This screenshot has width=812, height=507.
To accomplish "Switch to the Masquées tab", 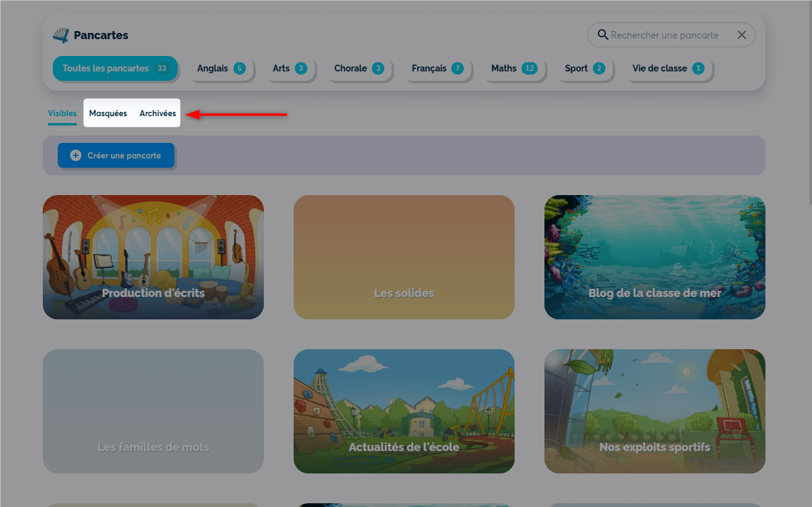I will (108, 114).
